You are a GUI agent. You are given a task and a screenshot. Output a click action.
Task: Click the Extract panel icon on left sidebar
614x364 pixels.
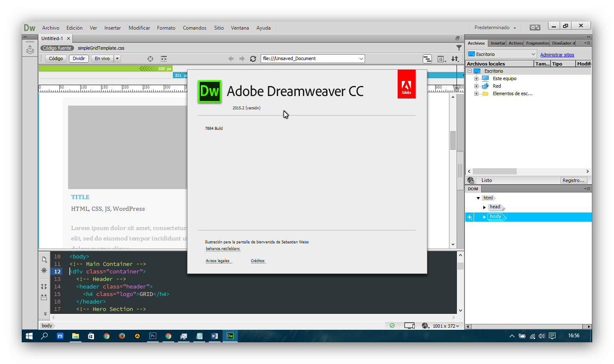[x=30, y=50]
